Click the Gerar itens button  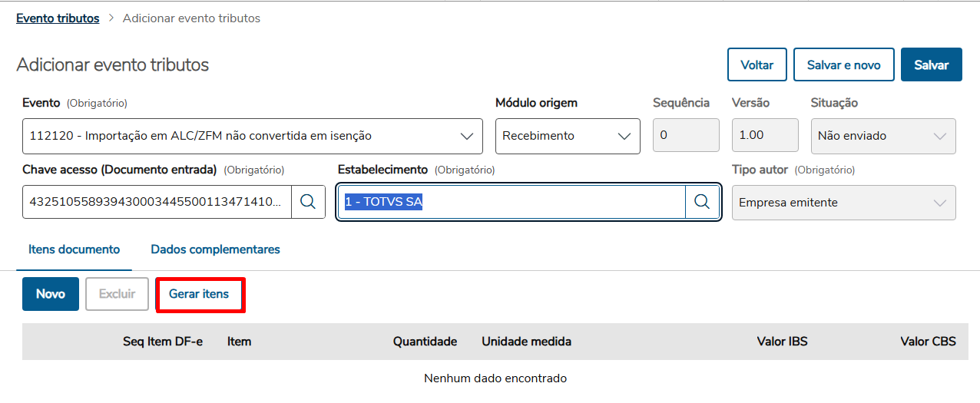[199, 294]
